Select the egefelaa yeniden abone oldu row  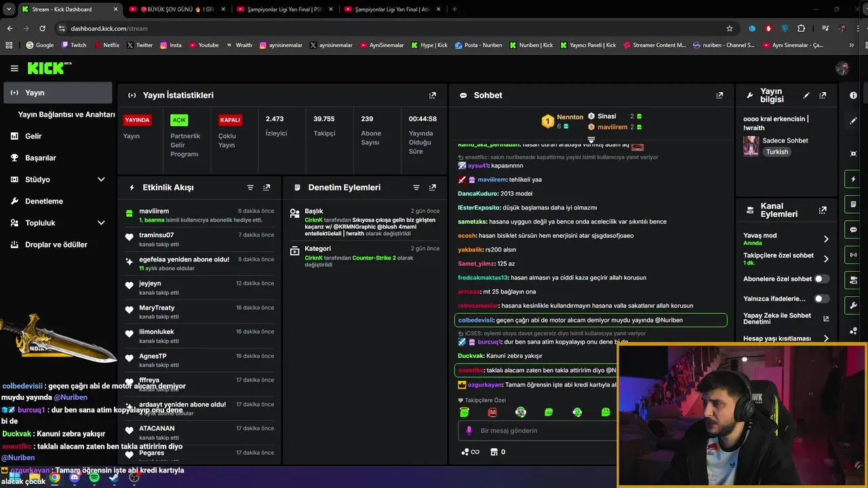click(x=200, y=264)
